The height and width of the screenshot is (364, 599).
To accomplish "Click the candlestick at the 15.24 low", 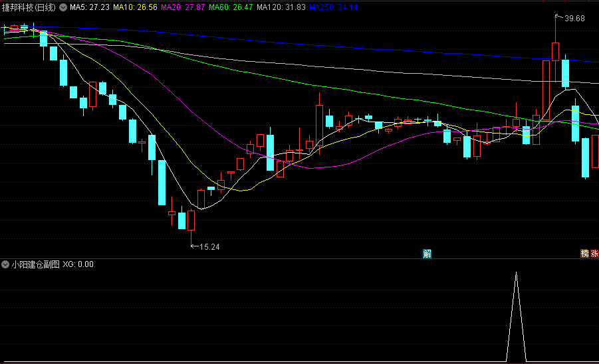I will tap(191, 220).
